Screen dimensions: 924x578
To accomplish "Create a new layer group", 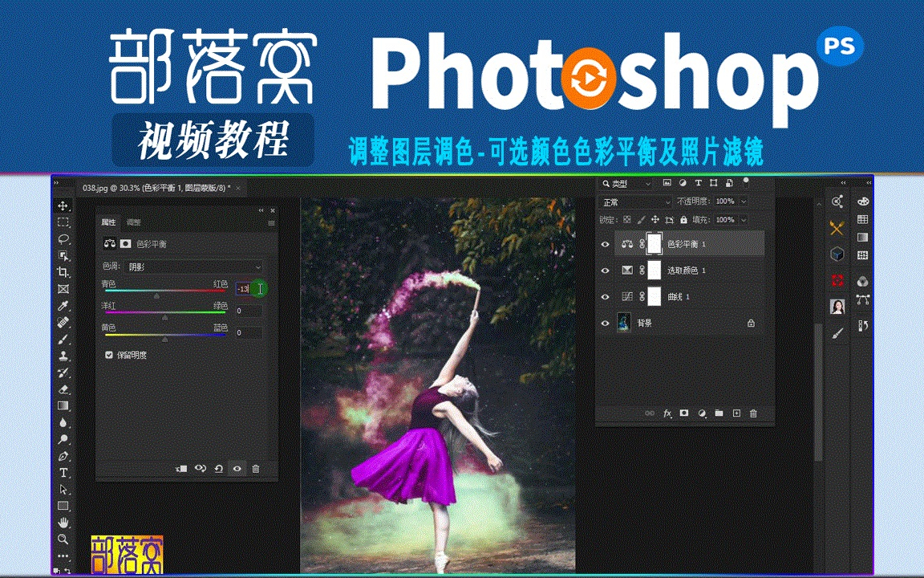I will pyautogui.click(x=719, y=413).
